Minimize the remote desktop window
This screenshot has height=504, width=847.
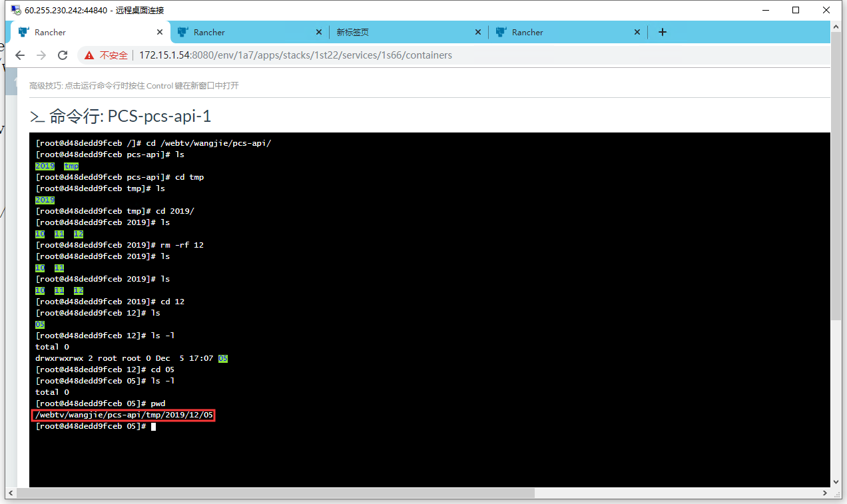click(765, 10)
